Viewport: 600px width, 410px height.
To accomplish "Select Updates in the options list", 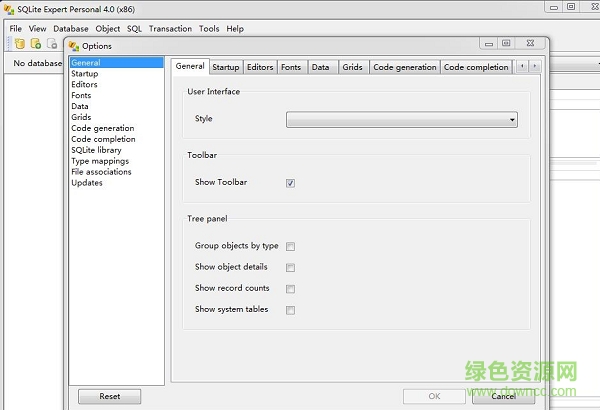I will coord(117,183).
